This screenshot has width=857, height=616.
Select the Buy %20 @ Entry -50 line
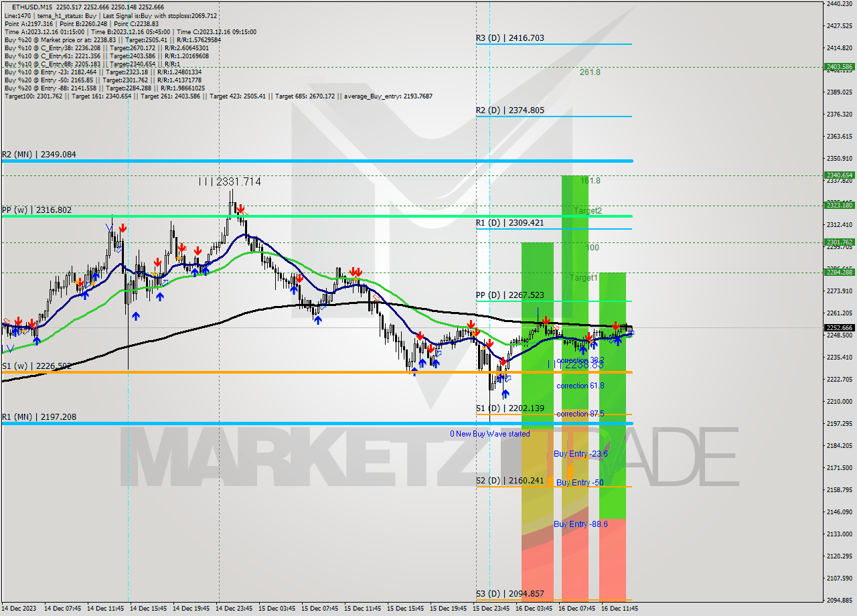pyautogui.click(x=102, y=80)
